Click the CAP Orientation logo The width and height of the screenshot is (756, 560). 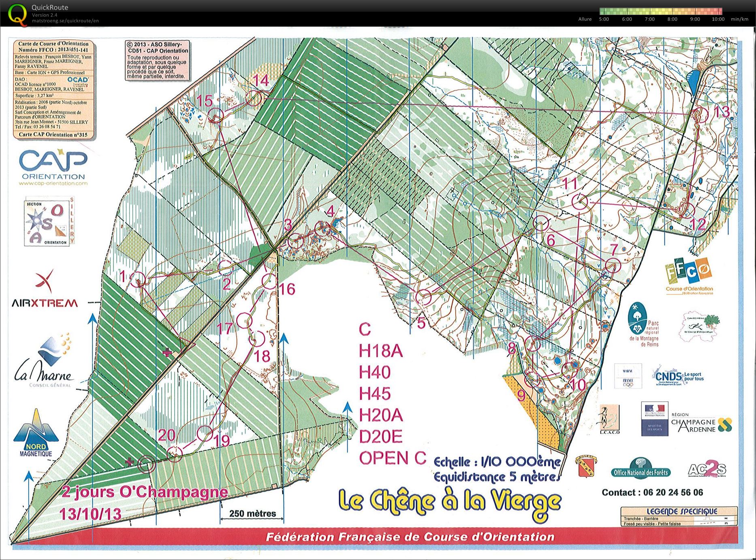[x=53, y=164]
